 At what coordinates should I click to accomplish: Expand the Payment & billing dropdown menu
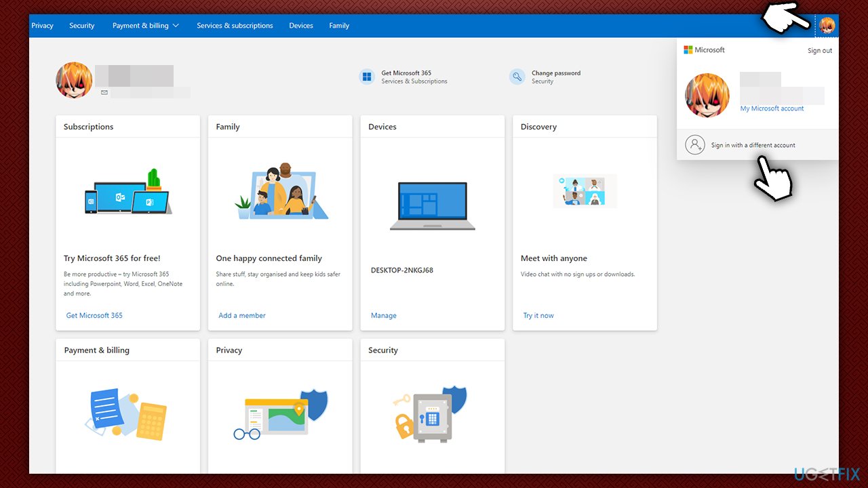click(146, 26)
